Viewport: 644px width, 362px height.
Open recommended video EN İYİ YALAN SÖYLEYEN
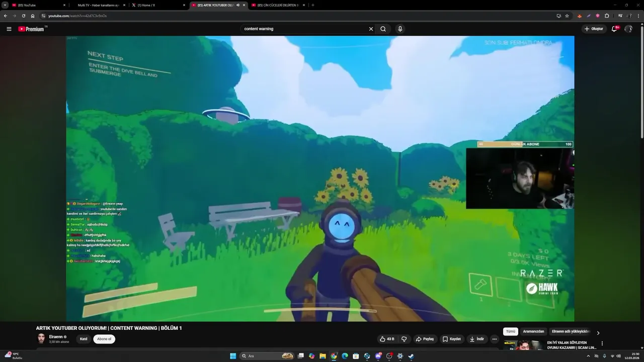pyautogui.click(x=572, y=345)
